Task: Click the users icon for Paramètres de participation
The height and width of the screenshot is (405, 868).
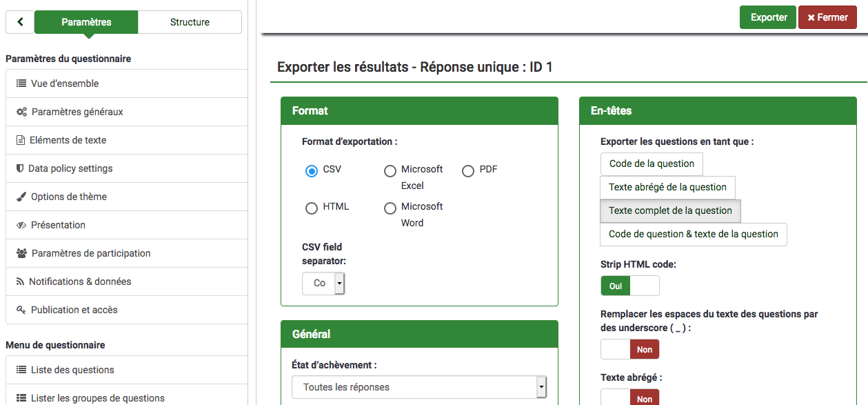Action: (x=21, y=253)
